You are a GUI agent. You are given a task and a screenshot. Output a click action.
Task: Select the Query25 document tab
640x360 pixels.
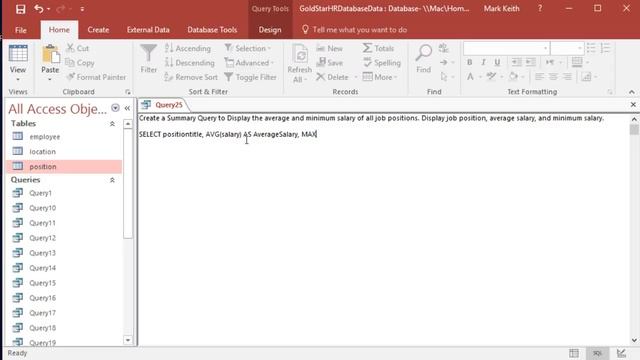pyautogui.click(x=163, y=105)
